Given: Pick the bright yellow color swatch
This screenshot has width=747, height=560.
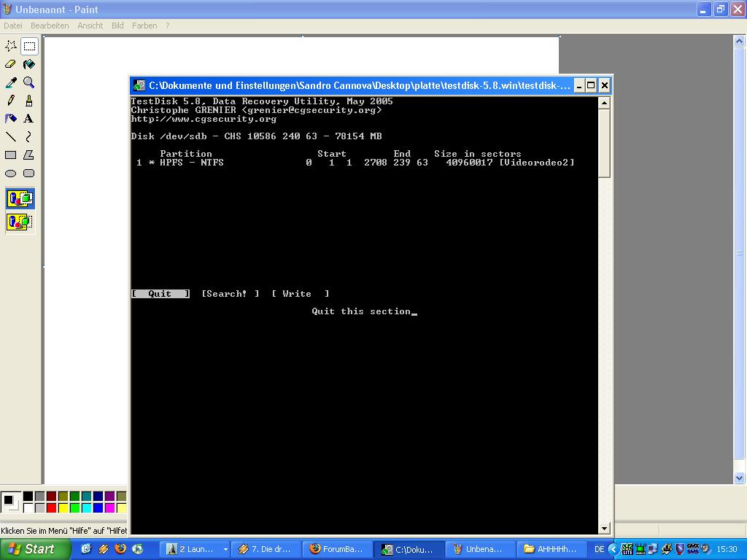Looking at the screenshot, I should pyautogui.click(x=63, y=508).
